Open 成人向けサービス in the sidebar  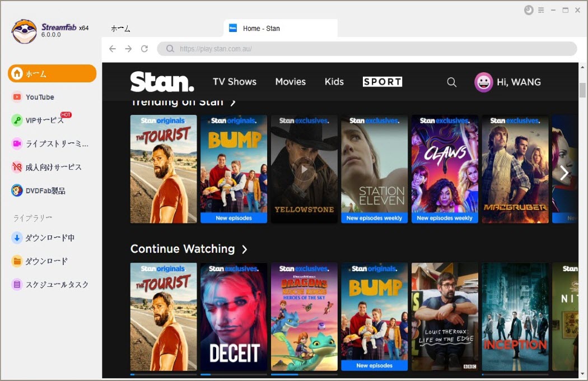coord(46,167)
